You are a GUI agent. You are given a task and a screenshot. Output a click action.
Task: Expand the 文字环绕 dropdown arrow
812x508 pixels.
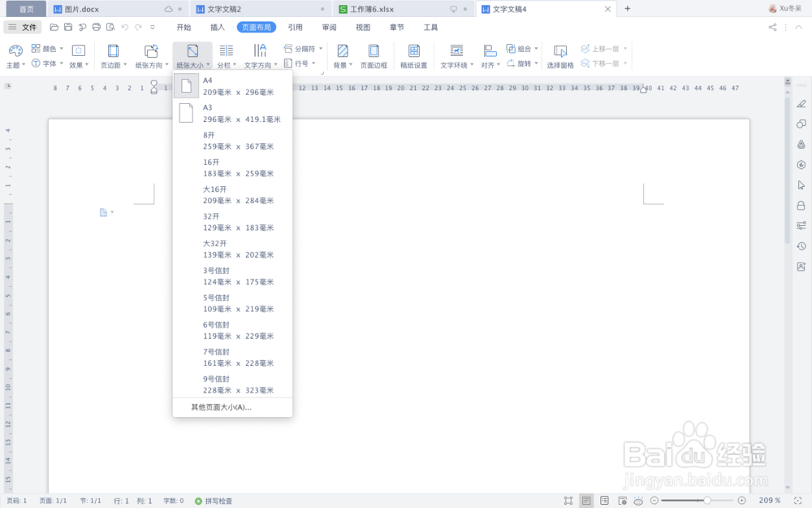pos(472,65)
